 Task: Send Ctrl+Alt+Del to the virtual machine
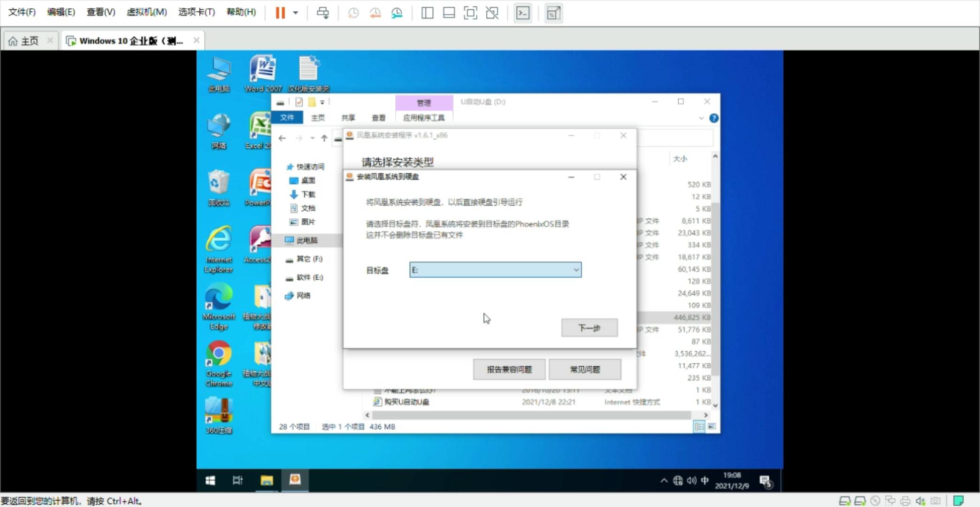coord(322,13)
